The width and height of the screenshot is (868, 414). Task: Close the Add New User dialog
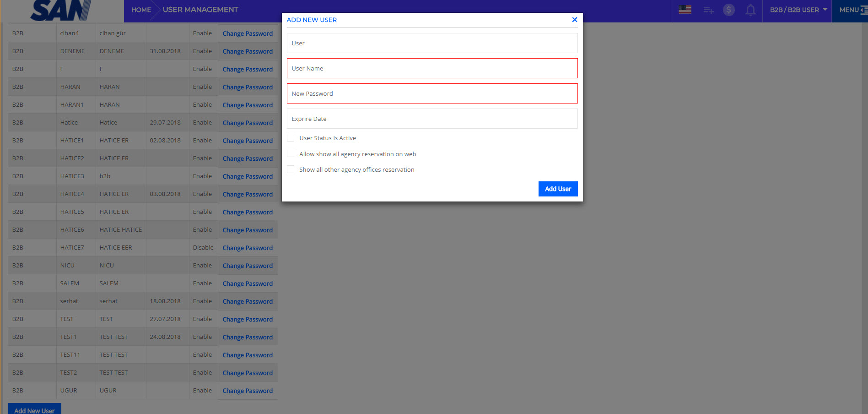(574, 20)
